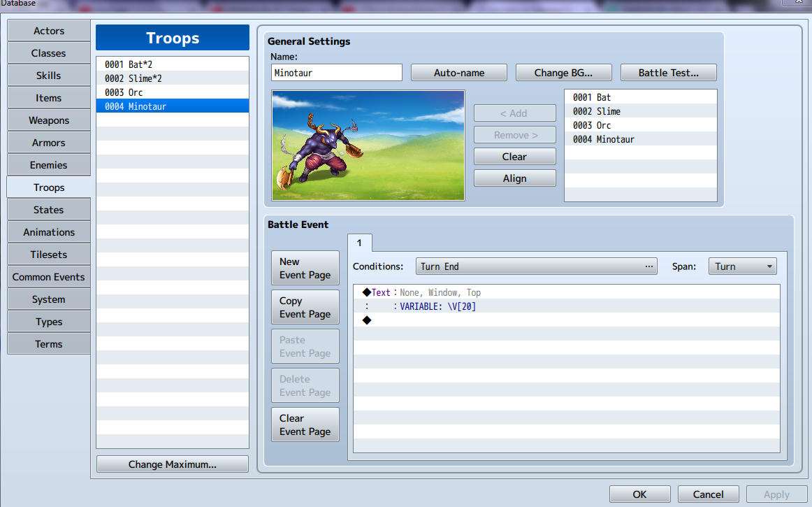Viewport: 812px width, 507px height.
Task: Click the Auto-name button
Action: (x=458, y=72)
